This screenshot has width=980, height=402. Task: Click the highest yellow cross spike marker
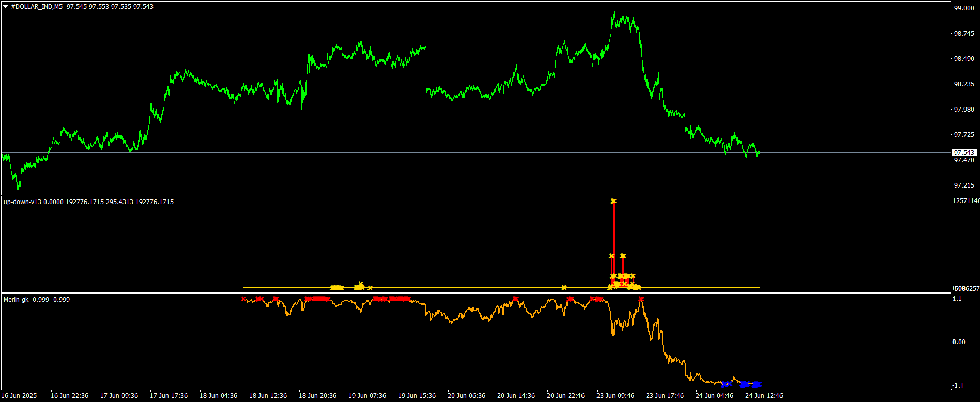(614, 201)
